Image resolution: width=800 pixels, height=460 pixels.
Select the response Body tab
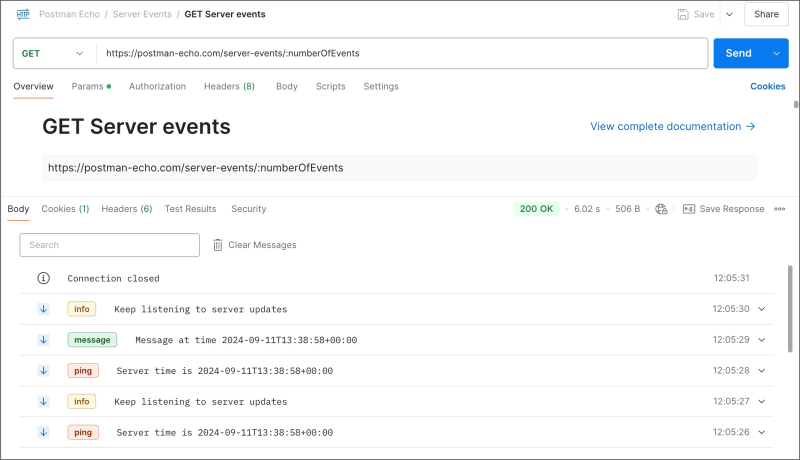(18, 209)
